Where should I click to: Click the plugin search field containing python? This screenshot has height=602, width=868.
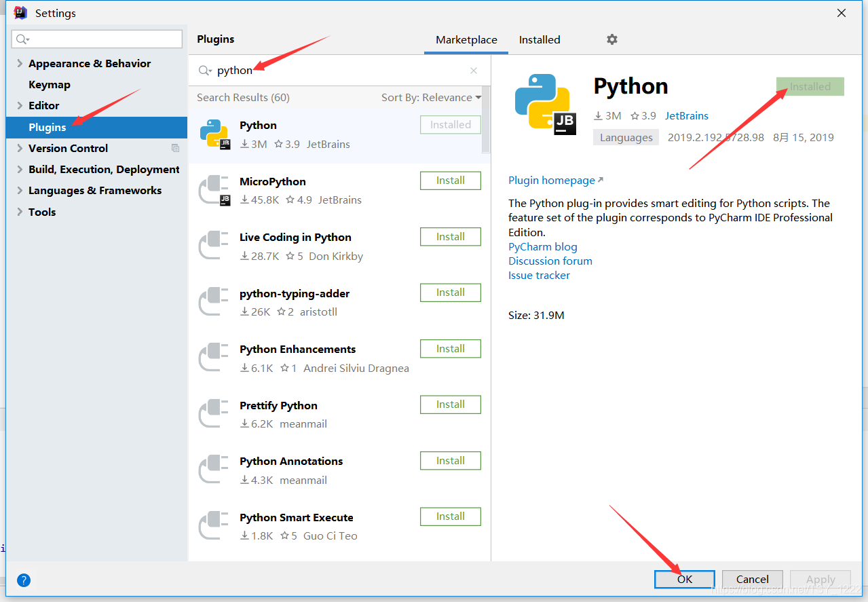(x=339, y=71)
